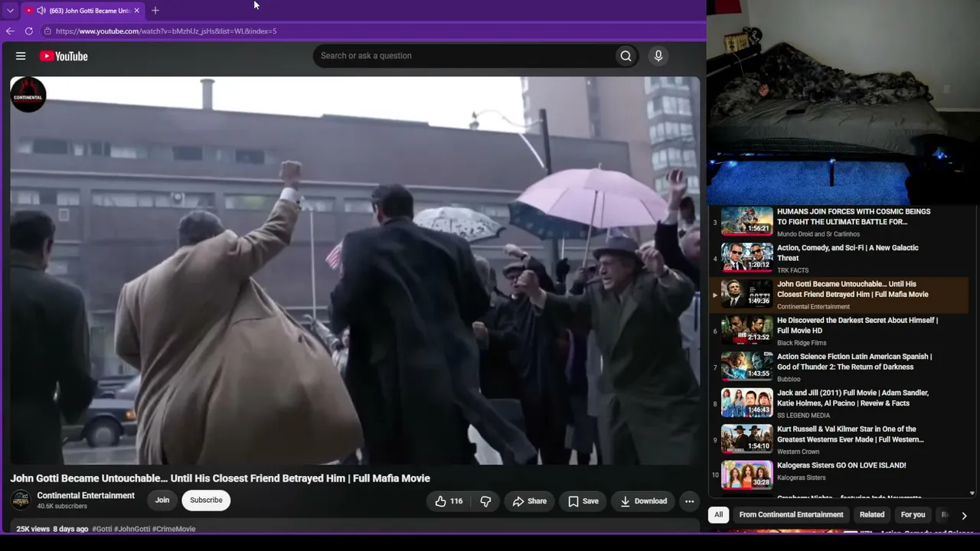Click the video title below player

click(x=220, y=478)
